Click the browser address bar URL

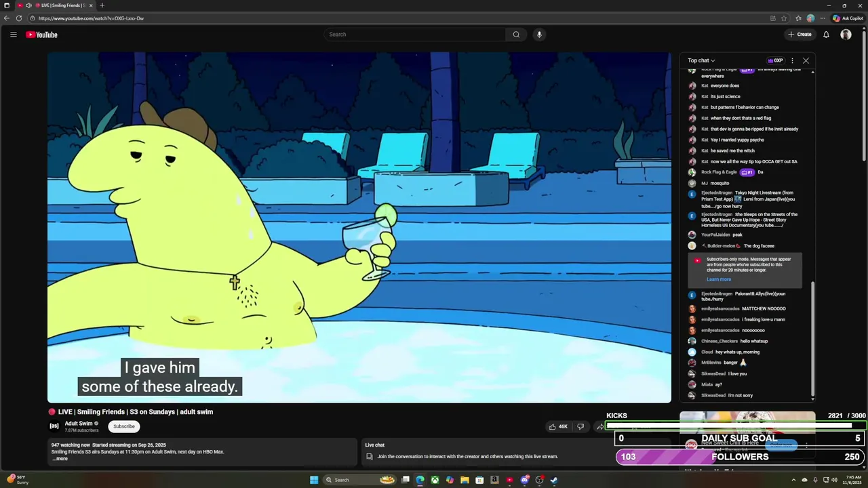pyautogui.click(x=91, y=18)
